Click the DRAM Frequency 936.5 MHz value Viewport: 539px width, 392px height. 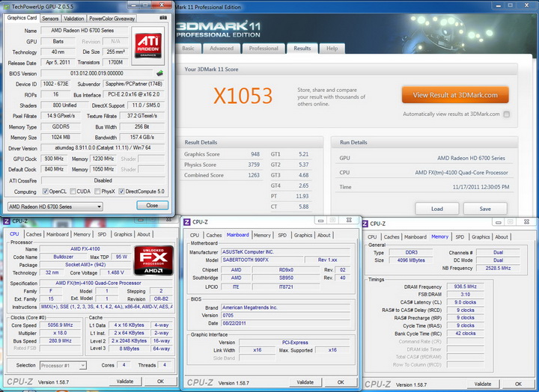tap(465, 287)
